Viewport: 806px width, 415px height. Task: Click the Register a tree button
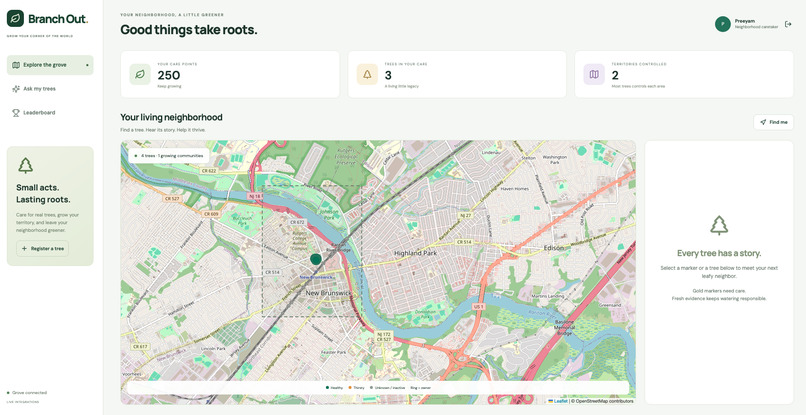(x=43, y=248)
